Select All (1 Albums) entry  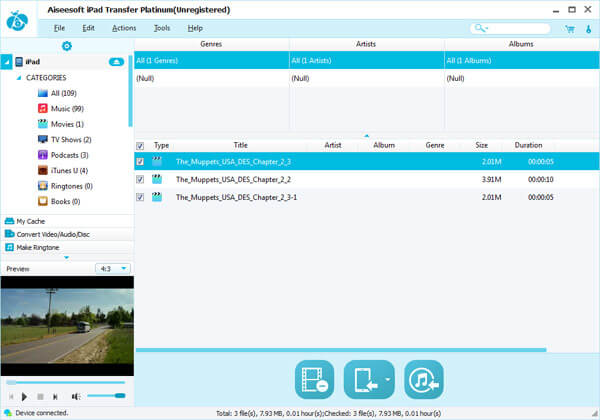[522, 60]
